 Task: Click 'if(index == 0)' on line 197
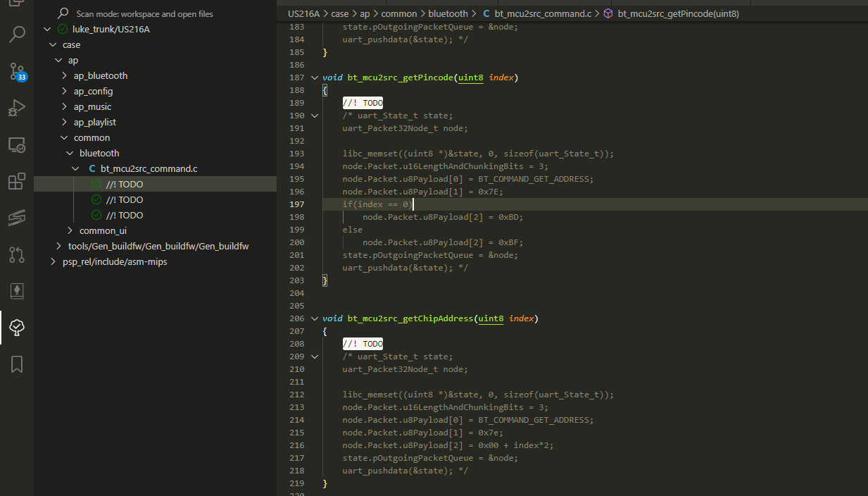point(378,204)
